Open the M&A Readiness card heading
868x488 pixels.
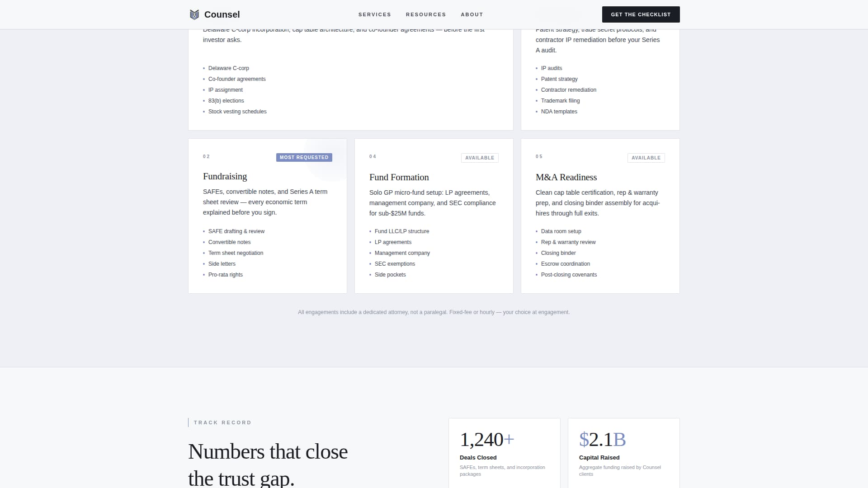point(566,177)
